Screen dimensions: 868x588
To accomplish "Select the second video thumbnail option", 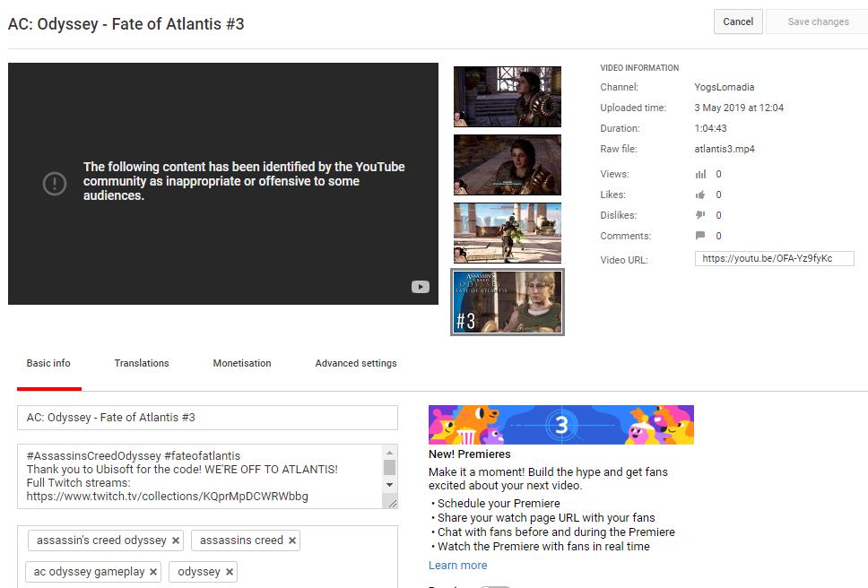I will click(x=507, y=165).
